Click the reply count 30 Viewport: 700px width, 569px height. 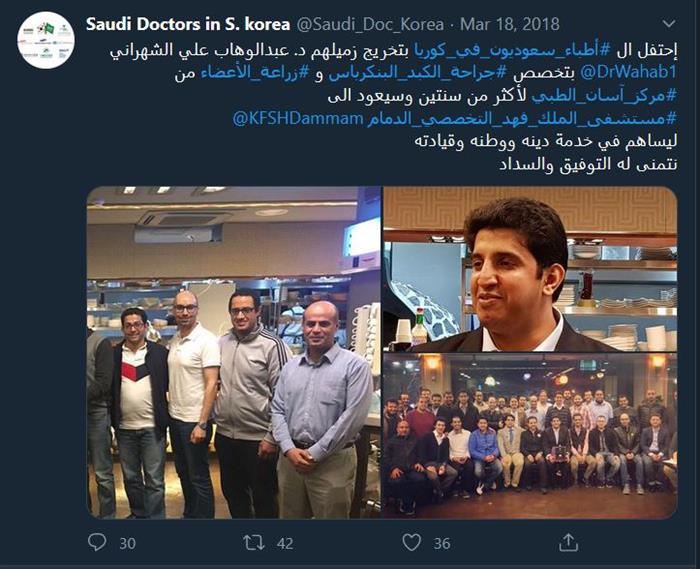(x=127, y=543)
